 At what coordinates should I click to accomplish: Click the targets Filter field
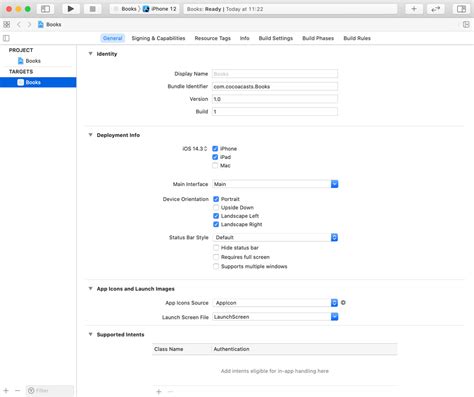coord(50,390)
